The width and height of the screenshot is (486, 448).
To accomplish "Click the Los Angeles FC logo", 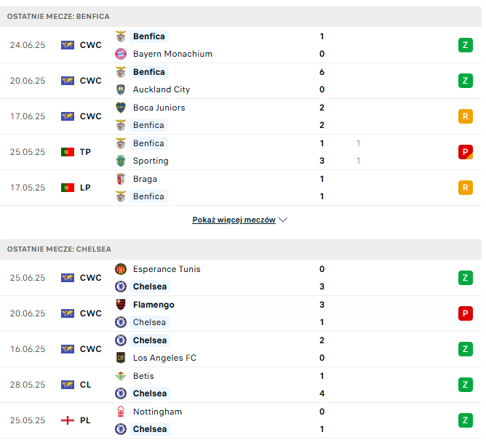I will point(121,358).
